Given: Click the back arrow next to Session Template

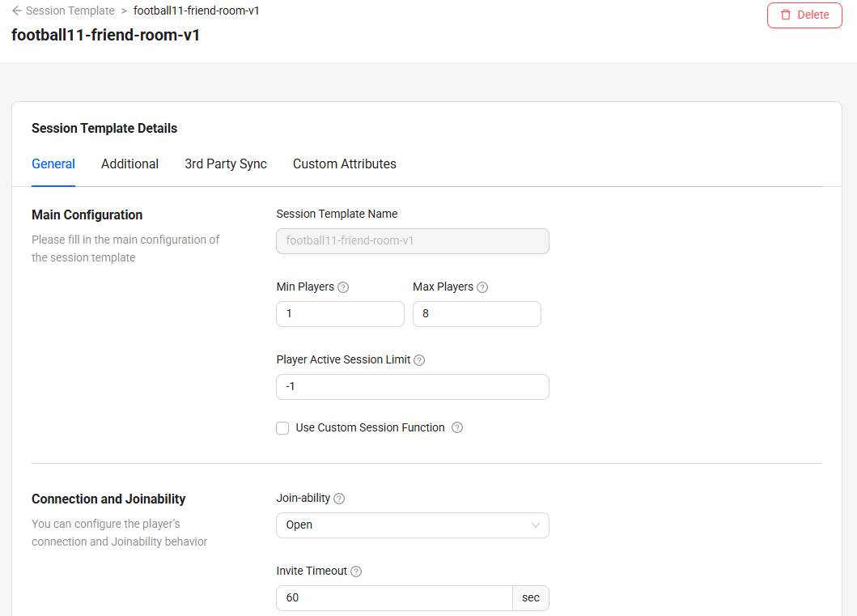Looking at the screenshot, I should tap(17, 11).
